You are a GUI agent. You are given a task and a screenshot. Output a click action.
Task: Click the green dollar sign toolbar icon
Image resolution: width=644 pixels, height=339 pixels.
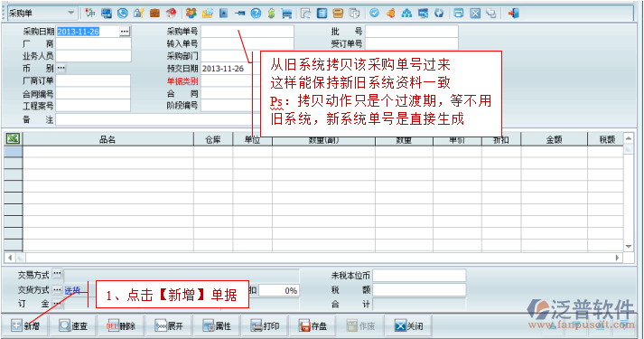[x=271, y=14]
